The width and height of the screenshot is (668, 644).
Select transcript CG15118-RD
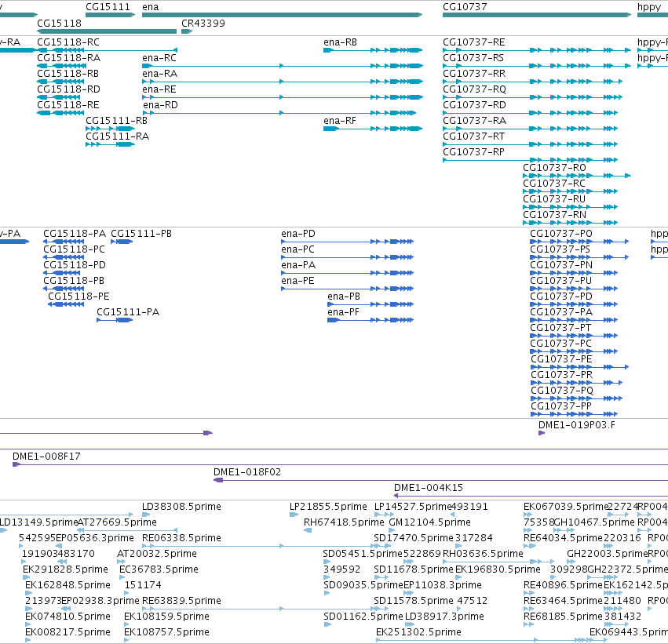click(68, 89)
